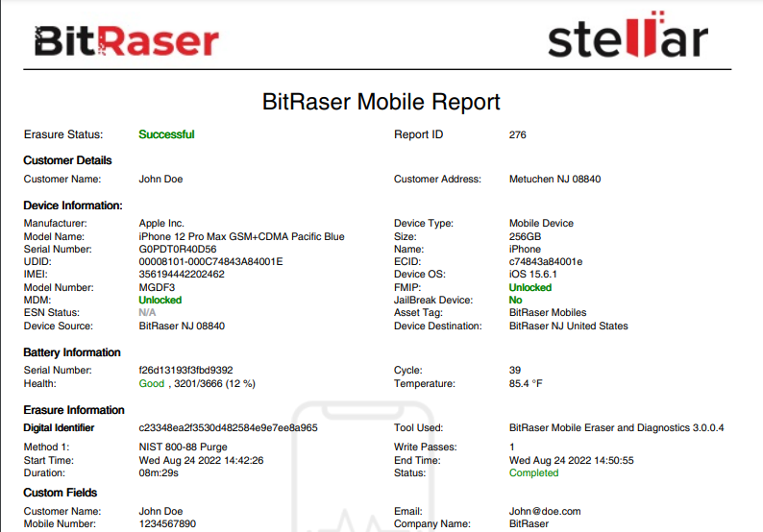Click the Digital Identifier label
This screenshot has width=763, height=532.
(59, 428)
